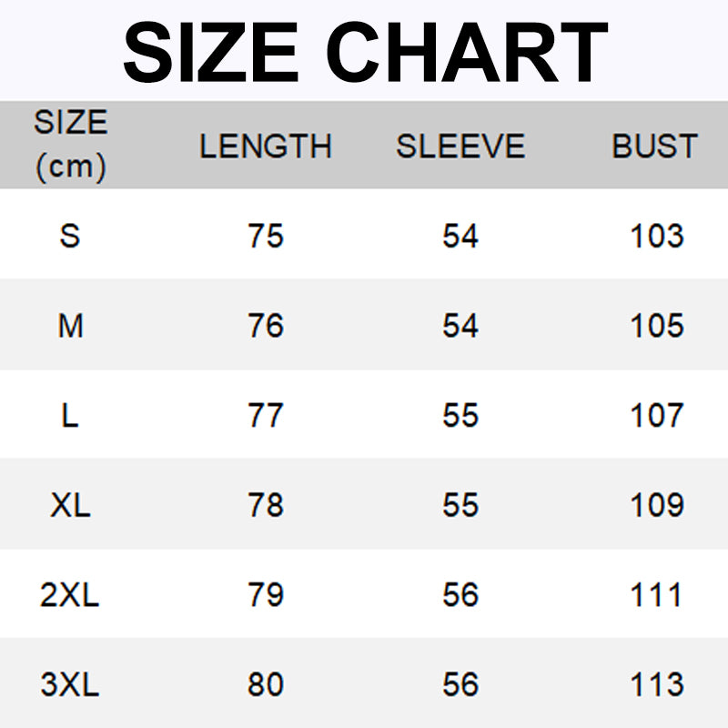Click bust value 109 for size XL
728x728 pixels.
pos(656,505)
